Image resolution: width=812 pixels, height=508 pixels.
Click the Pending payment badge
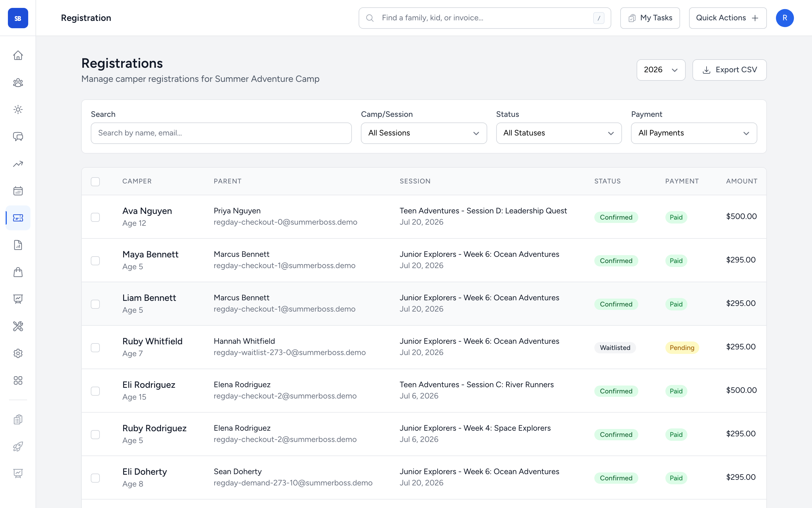point(682,348)
